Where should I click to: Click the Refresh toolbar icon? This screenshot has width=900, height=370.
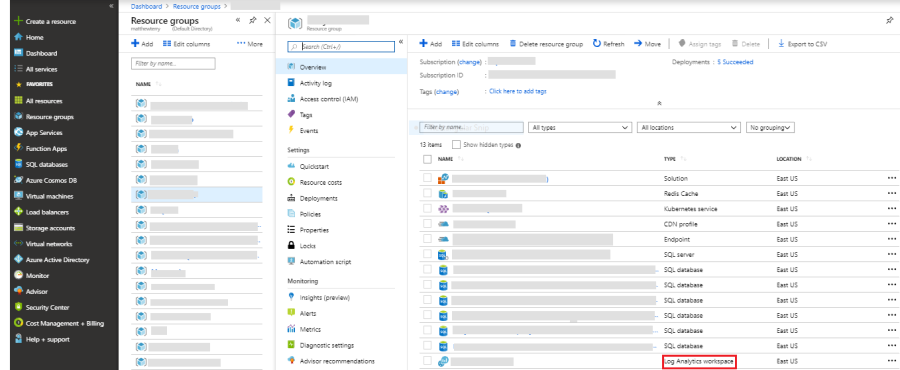click(x=596, y=44)
